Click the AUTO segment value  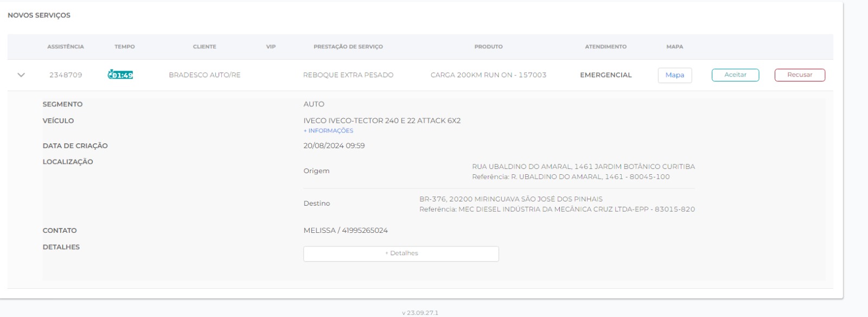pyautogui.click(x=314, y=104)
